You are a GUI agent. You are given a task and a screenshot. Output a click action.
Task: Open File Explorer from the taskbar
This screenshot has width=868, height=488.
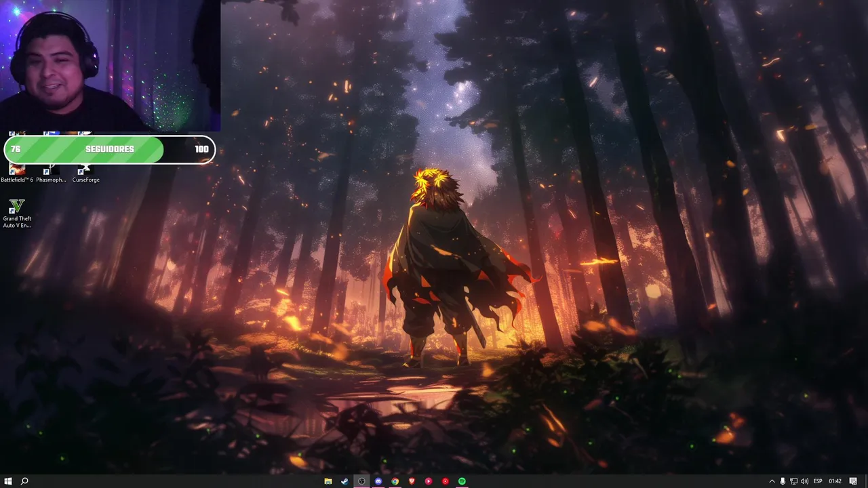[x=328, y=481]
